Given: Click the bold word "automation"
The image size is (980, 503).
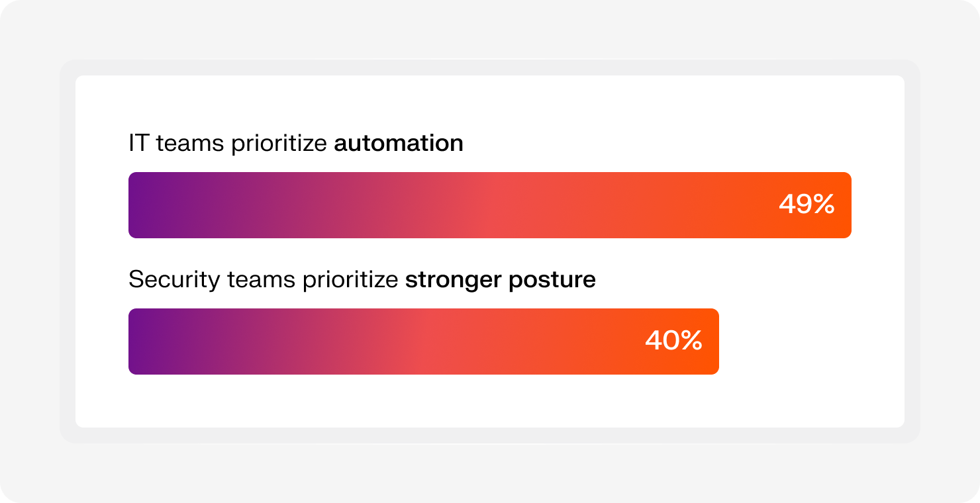Looking at the screenshot, I should [x=399, y=144].
